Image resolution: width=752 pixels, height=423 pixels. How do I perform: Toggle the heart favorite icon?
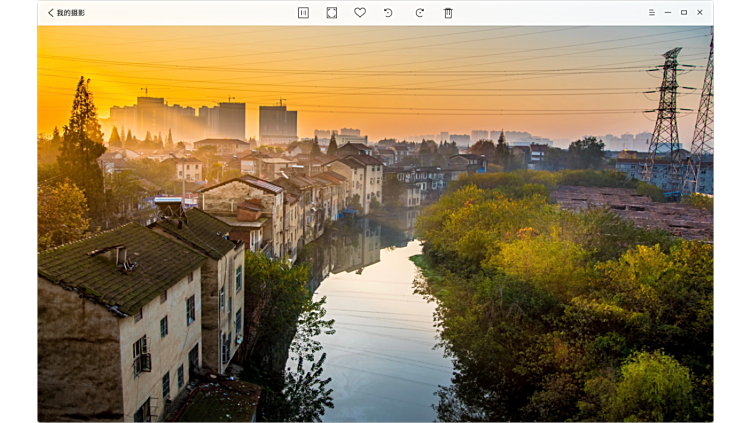(360, 13)
